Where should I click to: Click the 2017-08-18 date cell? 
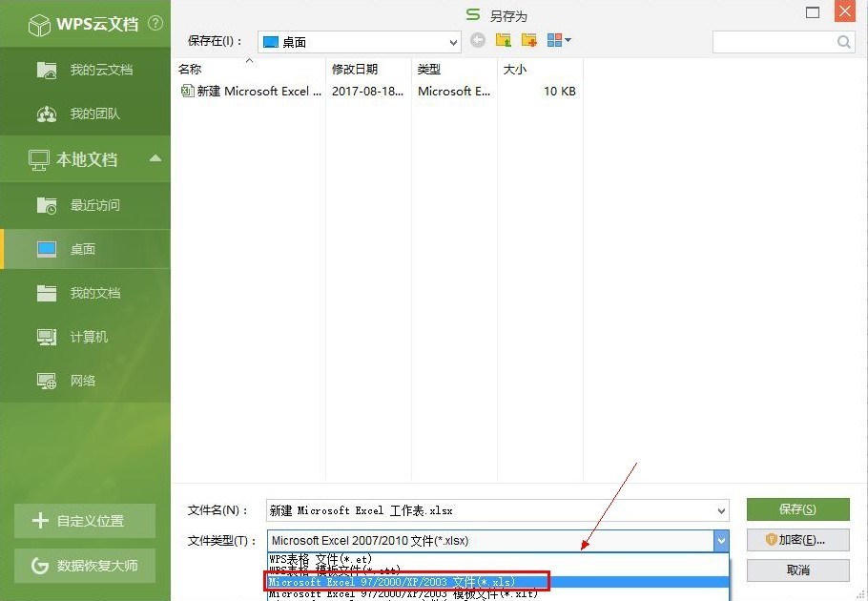coord(367,92)
